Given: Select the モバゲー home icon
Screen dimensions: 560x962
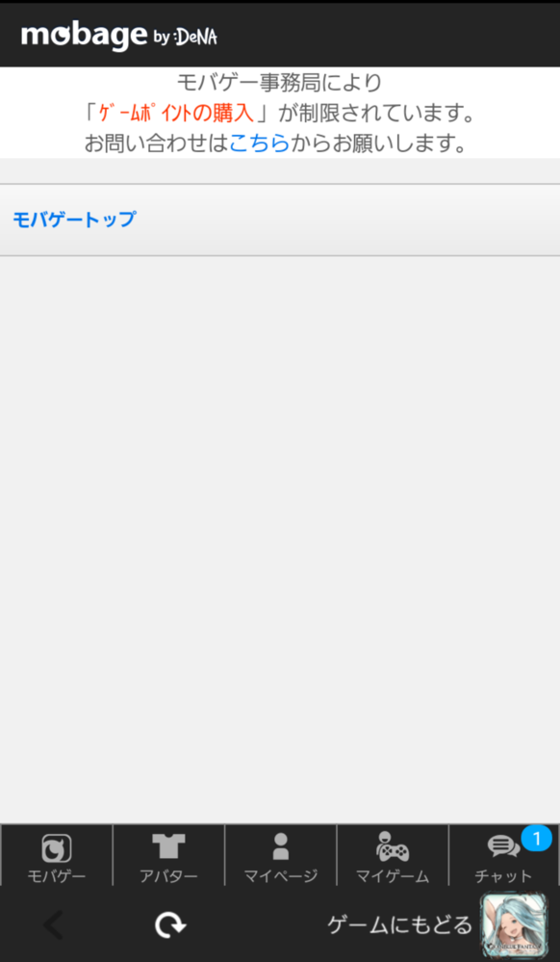Looking at the screenshot, I should point(57,848).
